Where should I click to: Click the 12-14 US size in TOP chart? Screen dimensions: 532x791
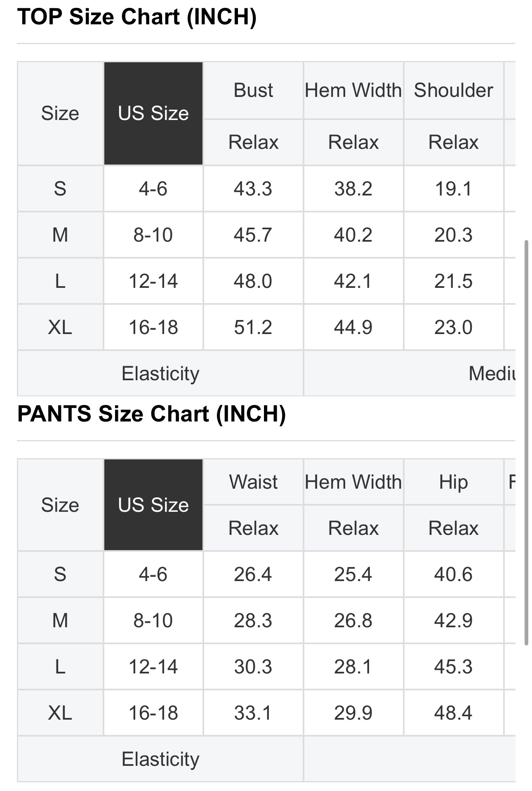point(153,281)
